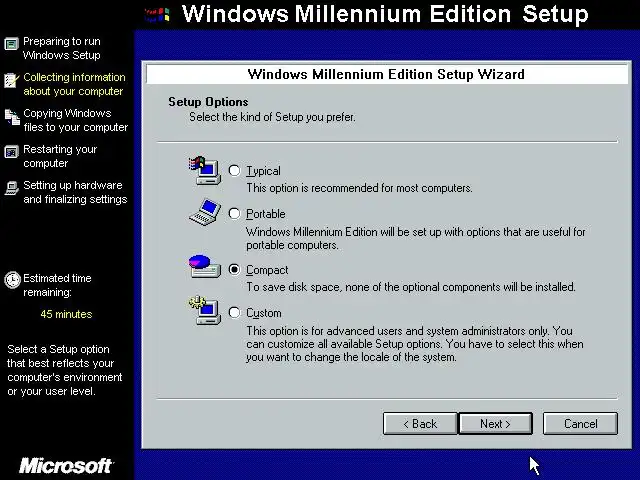Viewport: 640px width, 480px height.
Task: Click the Portable laptop icon
Action: (205, 212)
